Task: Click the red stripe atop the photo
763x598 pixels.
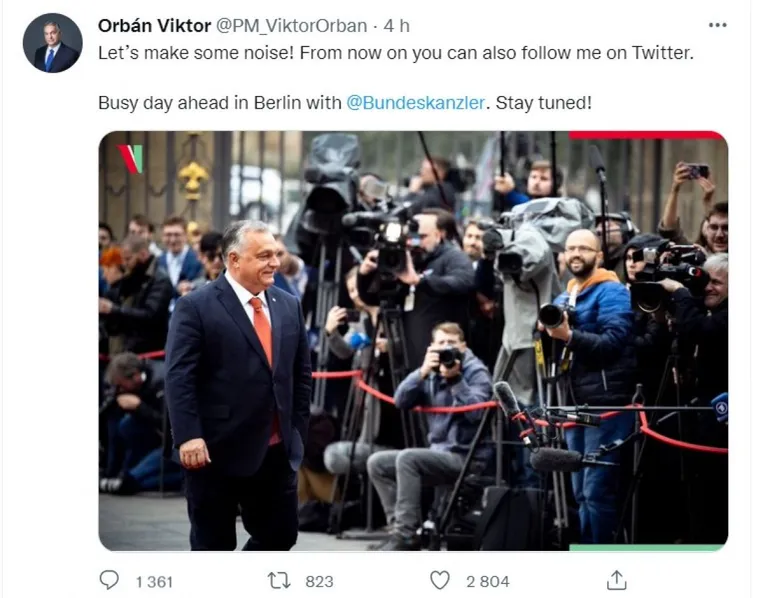Action: click(x=646, y=135)
